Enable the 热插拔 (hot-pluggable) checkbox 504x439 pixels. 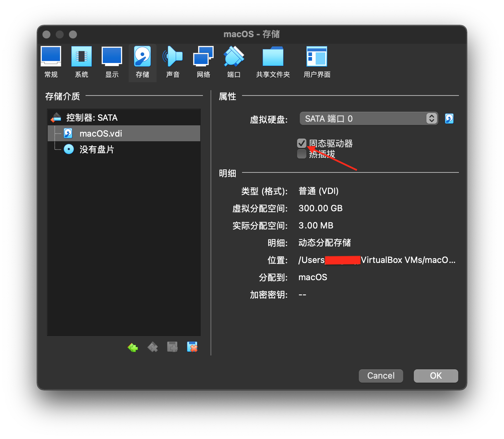pyautogui.click(x=302, y=154)
